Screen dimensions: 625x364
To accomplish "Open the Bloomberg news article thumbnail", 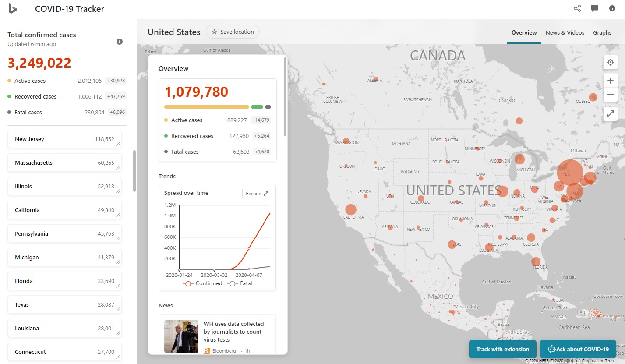I will click(x=181, y=336).
